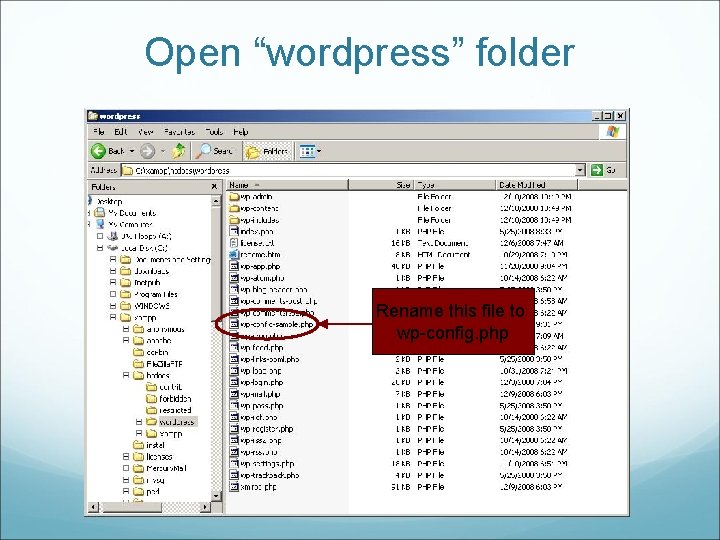Viewport: 720px width, 540px height.
Task: Select the wp-atom.php file icon
Action: (x=234, y=278)
